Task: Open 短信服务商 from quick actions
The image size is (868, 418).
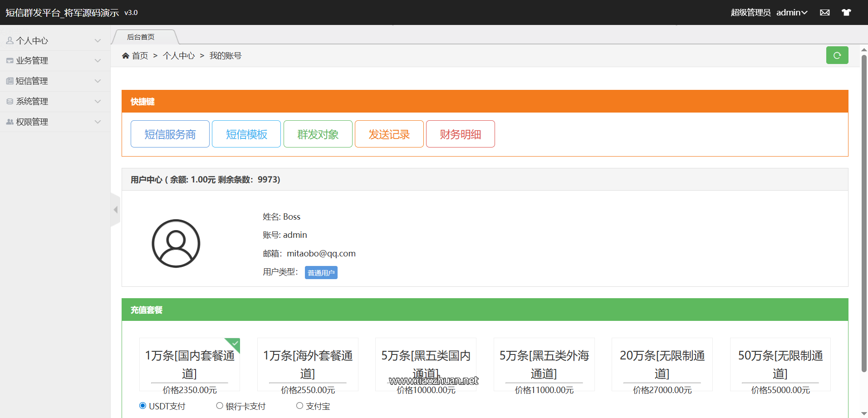Action: 170,133
